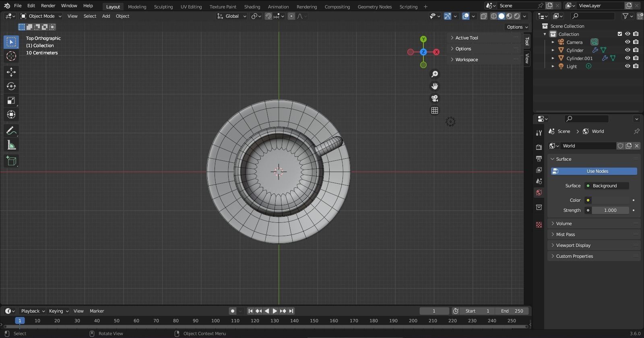Open the Global transform orientation dropdown
This screenshot has width=644, height=338.
click(232, 16)
